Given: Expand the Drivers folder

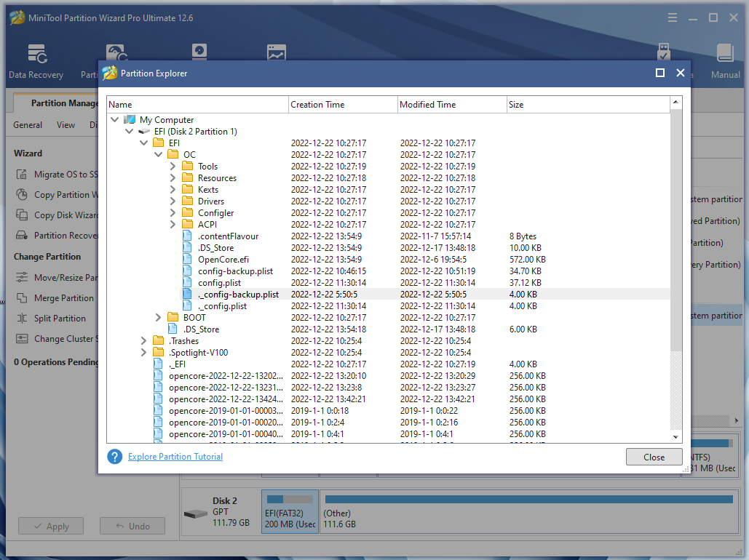Looking at the screenshot, I should (173, 201).
